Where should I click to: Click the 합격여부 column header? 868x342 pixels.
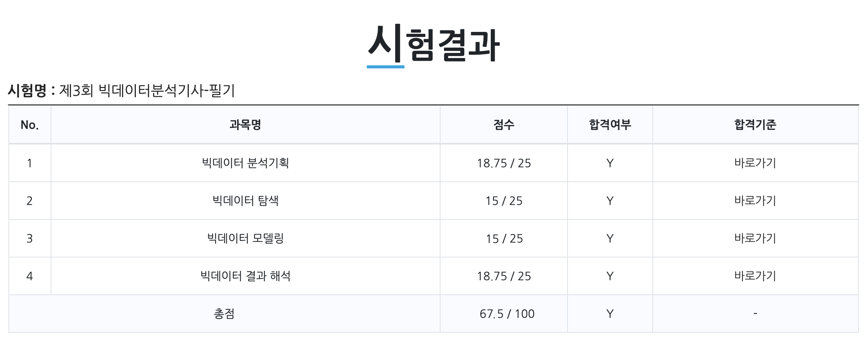610,125
